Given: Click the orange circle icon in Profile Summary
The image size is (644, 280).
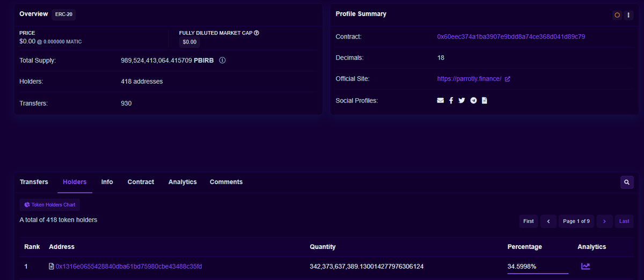Looking at the screenshot, I should [617, 15].
